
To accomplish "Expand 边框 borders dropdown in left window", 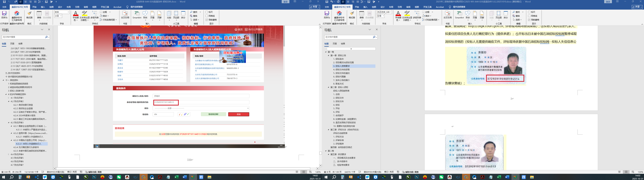I will click(x=110, y=12).
